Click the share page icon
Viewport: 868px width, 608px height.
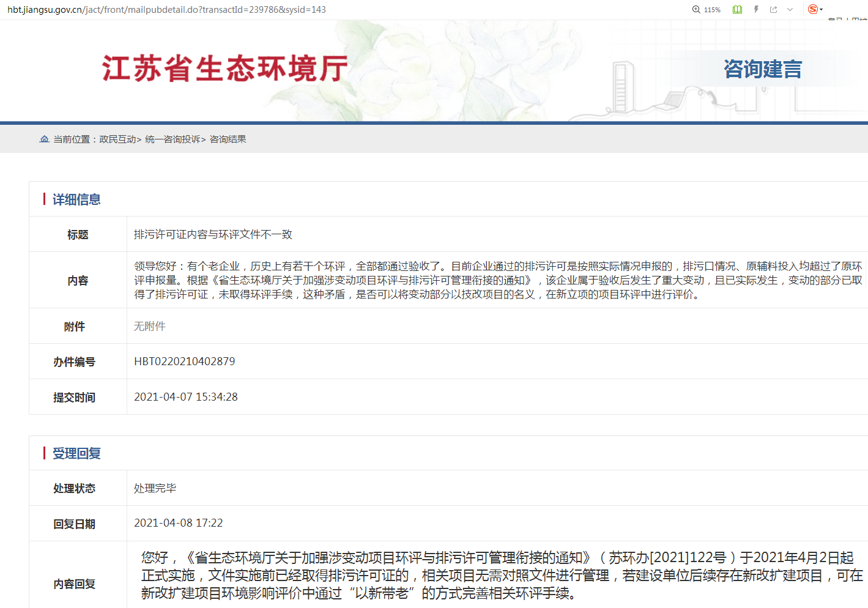[773, 10]
